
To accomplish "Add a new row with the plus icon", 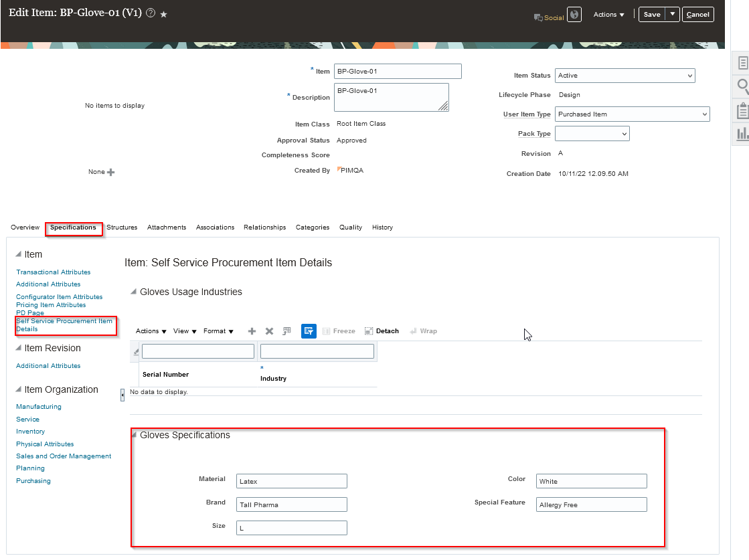I will point(252,331).
